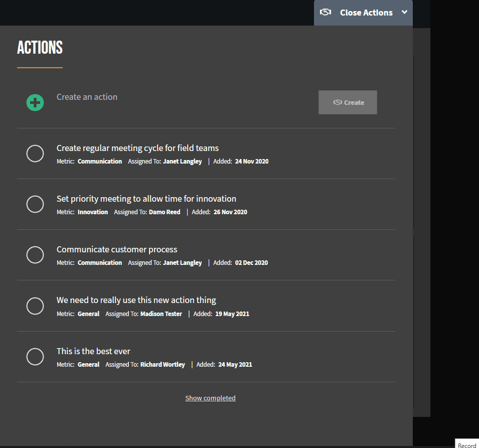Click the green plus icon
The image size is (479, 448).
(35, 102)
